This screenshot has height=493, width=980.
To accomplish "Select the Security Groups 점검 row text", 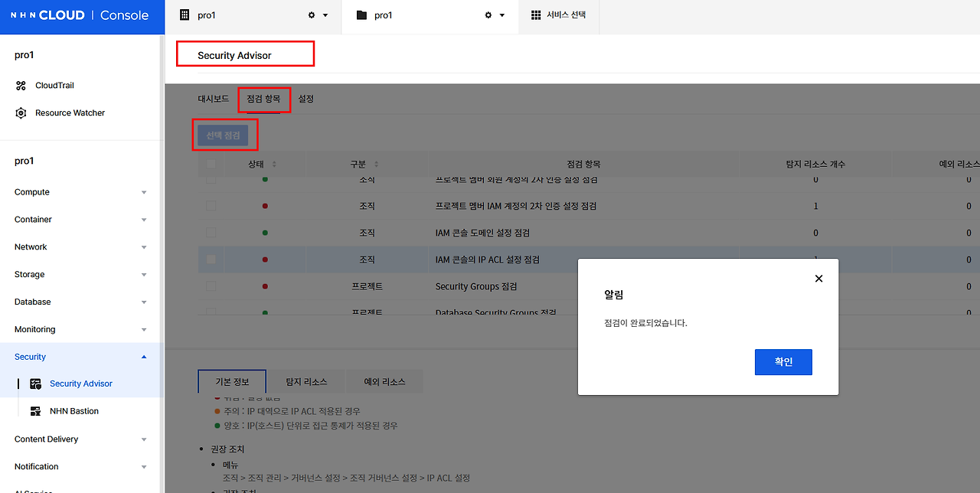I will [x=476, y=286].
